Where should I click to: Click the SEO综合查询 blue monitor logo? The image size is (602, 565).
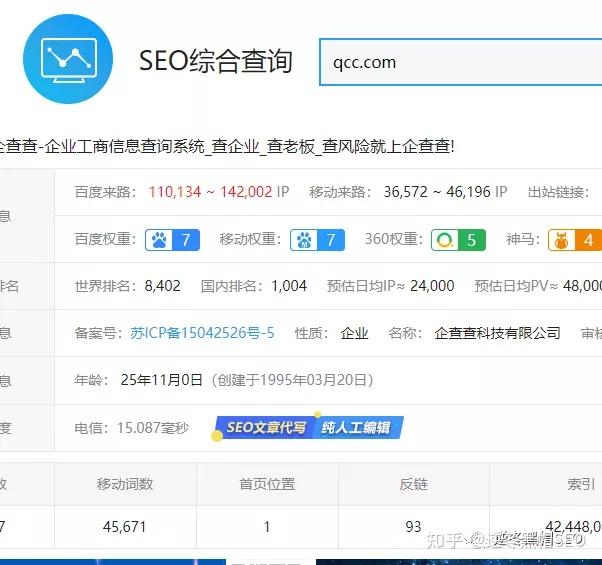click(x=68, y=59)
